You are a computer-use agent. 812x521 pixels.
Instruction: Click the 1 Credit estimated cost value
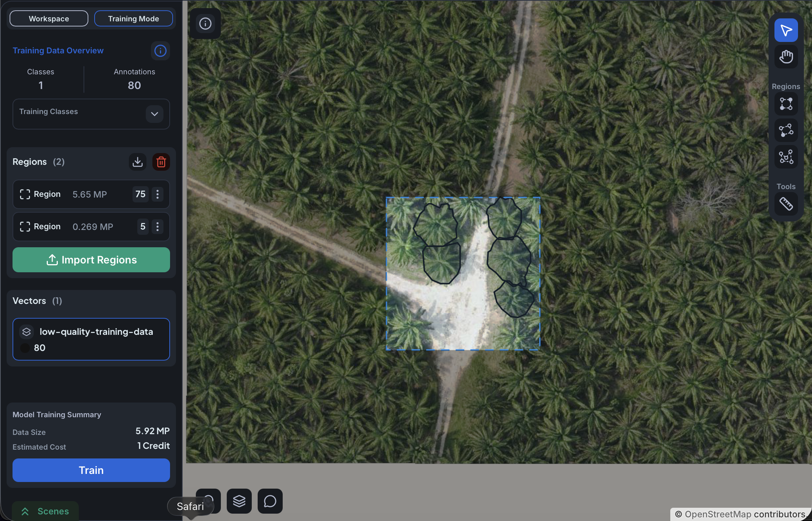153,446
